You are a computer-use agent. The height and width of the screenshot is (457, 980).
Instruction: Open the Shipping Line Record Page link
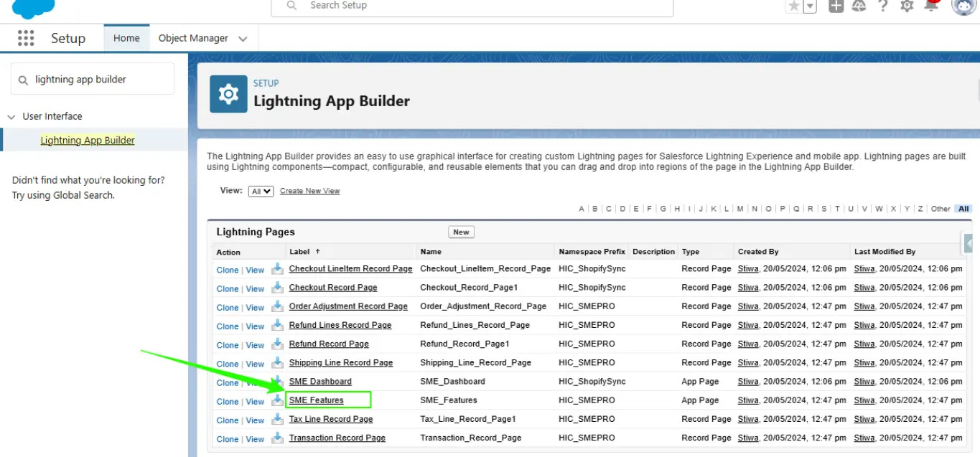(x=341, y=363)
